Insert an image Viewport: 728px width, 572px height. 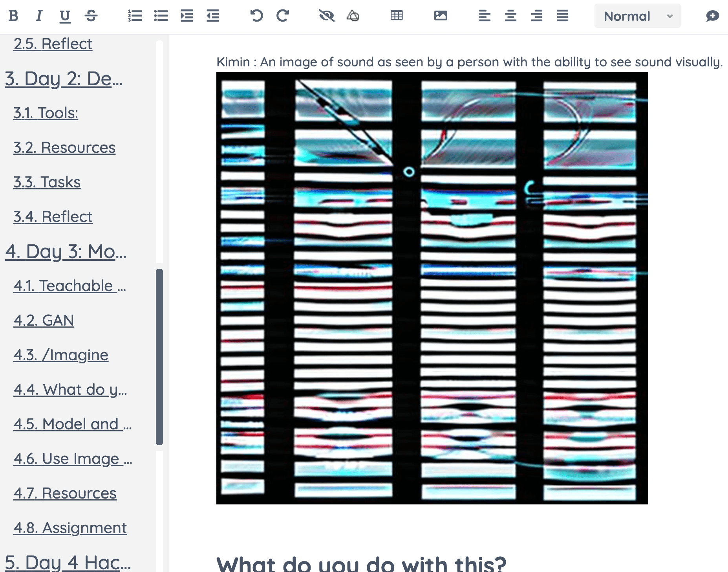[441, 16]
